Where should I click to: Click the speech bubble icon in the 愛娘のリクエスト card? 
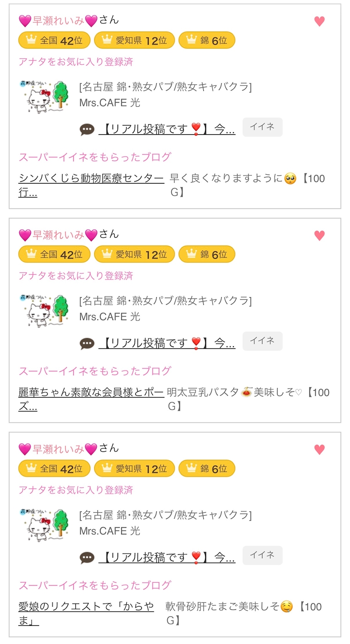point(87,557)
